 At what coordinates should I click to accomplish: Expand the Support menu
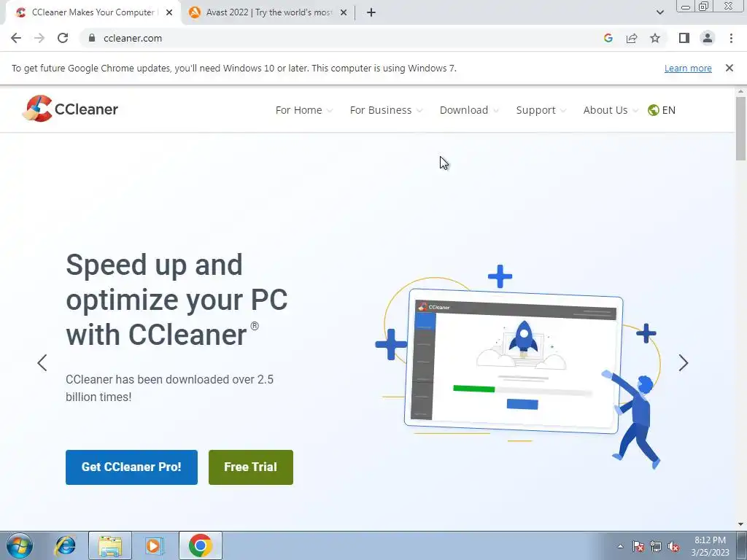tap(541, 110)
